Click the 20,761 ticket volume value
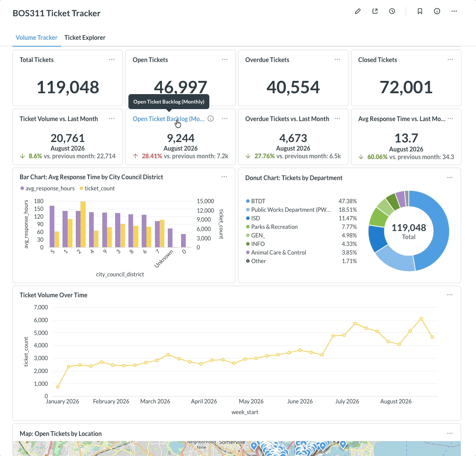Viewport: 476px width, 456px height. point(68,138)
